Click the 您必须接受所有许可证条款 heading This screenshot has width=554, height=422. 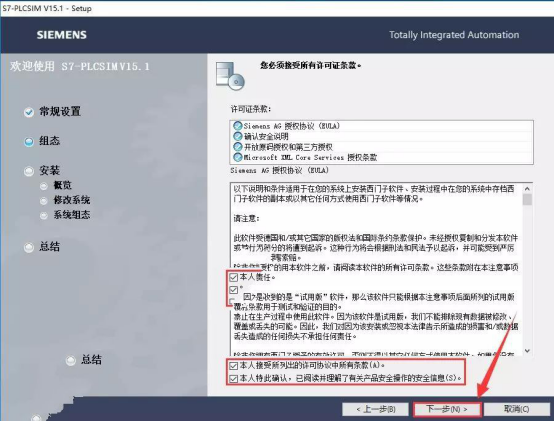311,65
